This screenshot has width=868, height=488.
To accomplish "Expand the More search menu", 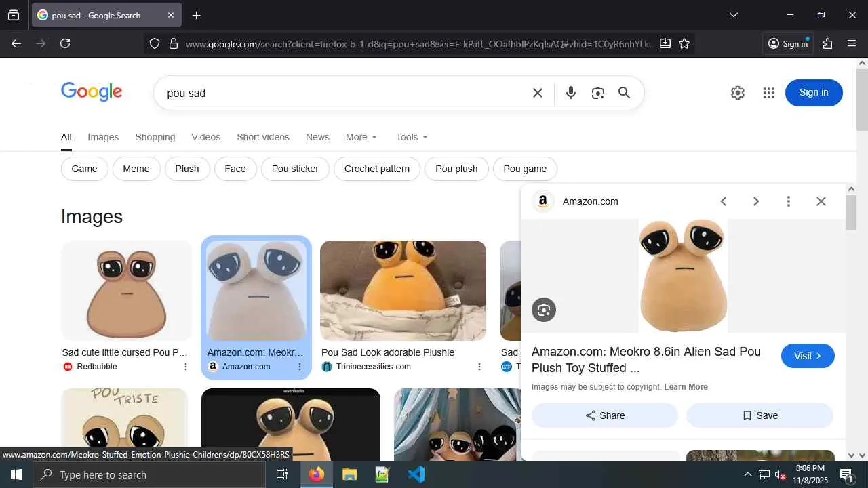I will tap(361, 137).
